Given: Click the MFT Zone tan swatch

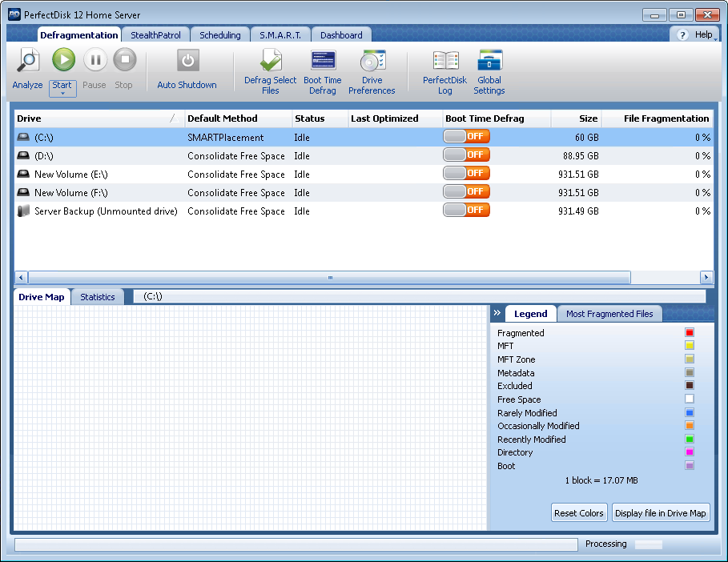Looking at the screenshot, I should point(690,359).
